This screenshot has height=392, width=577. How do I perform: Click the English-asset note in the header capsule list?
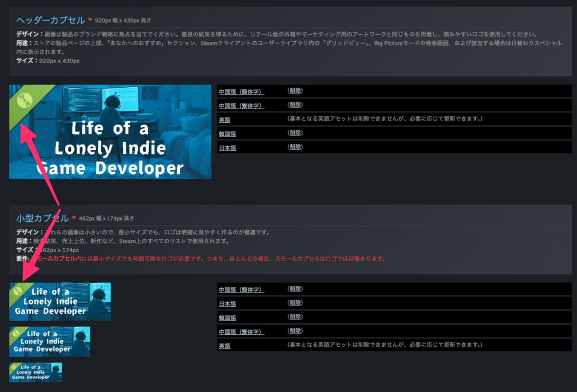(385, 119)
